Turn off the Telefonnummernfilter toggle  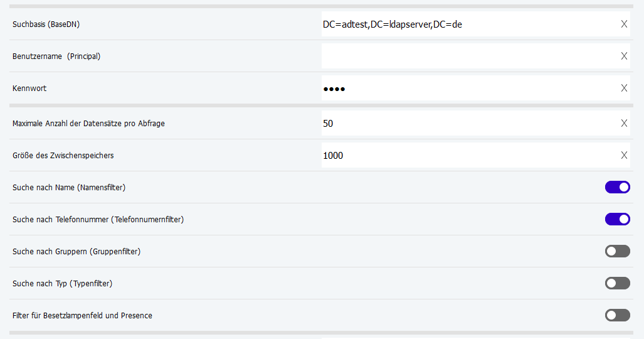[617, 219]
